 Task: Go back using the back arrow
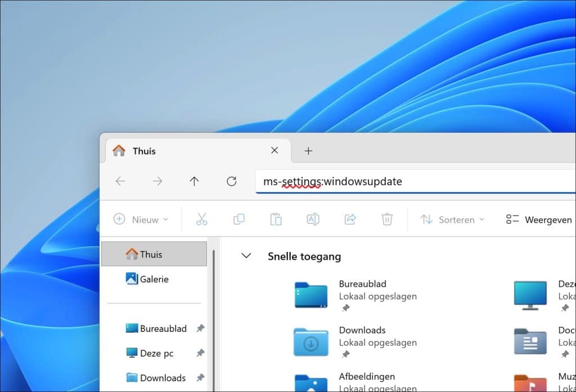click(x=120, y=181)
